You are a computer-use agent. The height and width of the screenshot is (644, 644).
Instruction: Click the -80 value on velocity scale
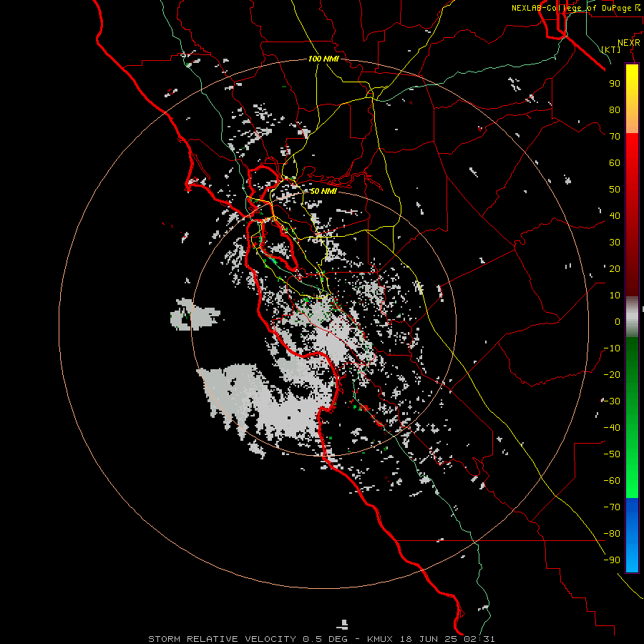coord(612,534)
